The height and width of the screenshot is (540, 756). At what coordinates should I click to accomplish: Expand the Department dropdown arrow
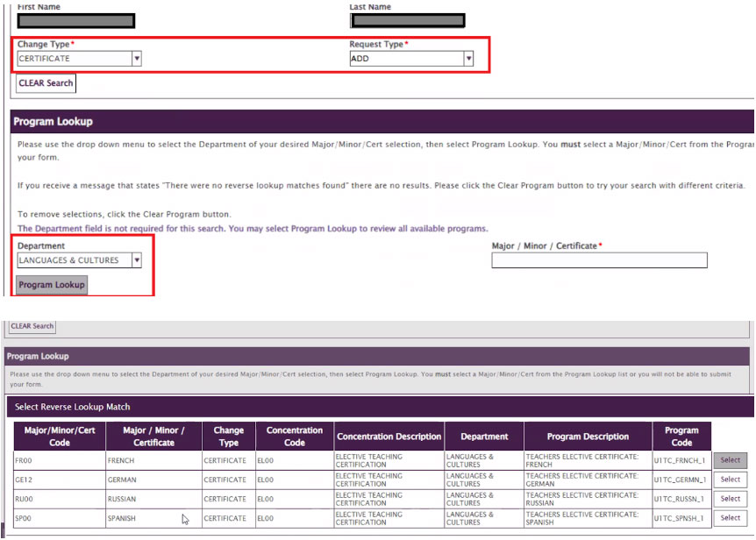tap(137, 259)
